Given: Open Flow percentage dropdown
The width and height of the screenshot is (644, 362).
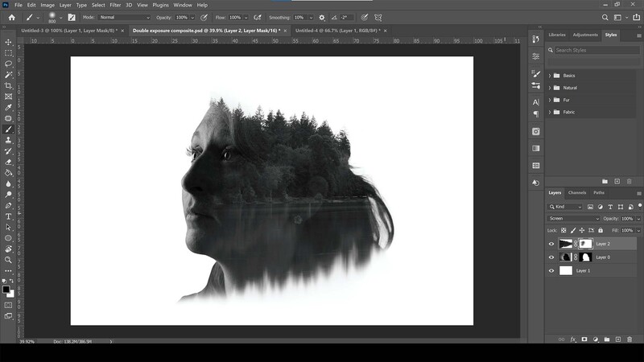Looking at the screenshot, I should [x=246, y=18].
